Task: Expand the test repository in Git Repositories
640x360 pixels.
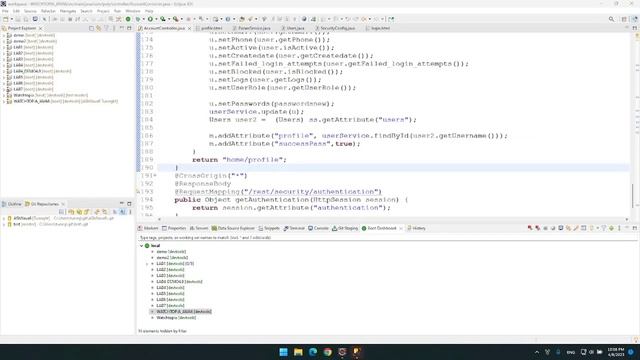Action: click(x=4, y=224)
